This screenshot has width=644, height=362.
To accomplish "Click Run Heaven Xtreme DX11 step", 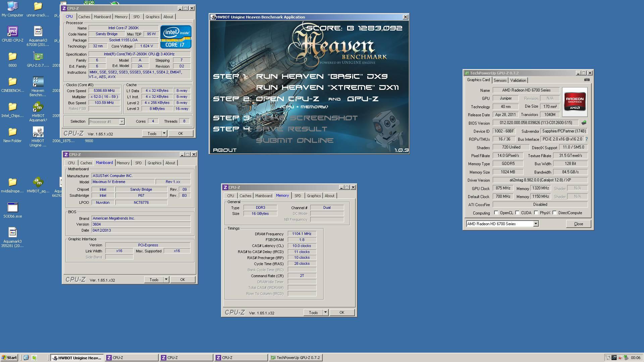I will point(327,87).
